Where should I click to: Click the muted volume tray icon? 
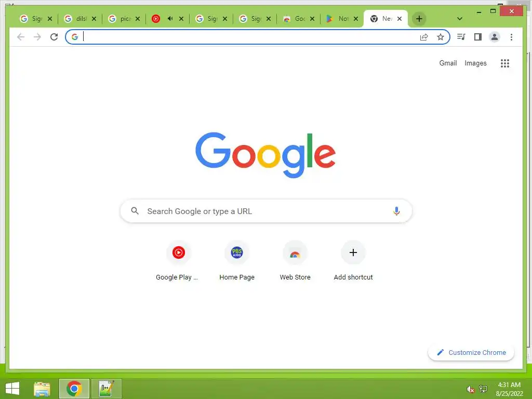coord(470,389)
